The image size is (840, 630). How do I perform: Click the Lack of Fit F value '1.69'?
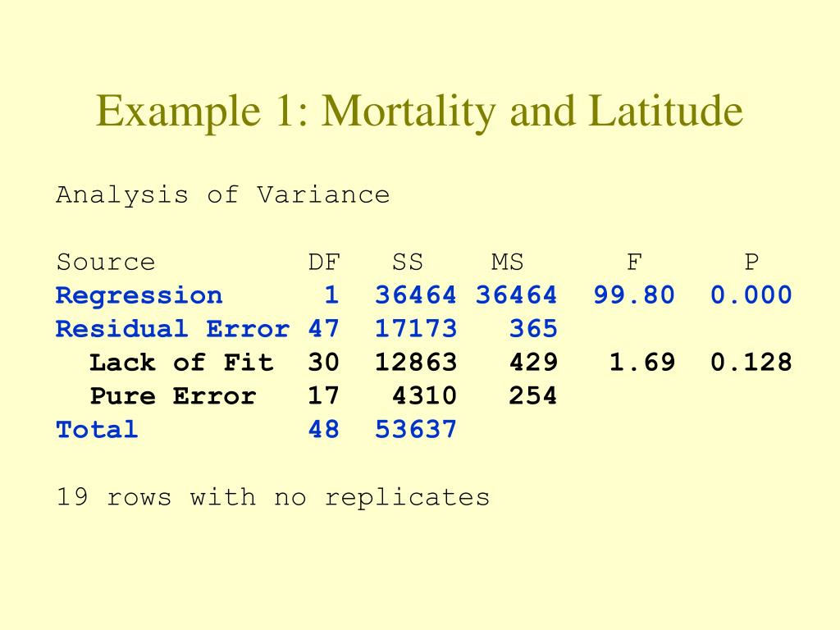coord(642,363)
